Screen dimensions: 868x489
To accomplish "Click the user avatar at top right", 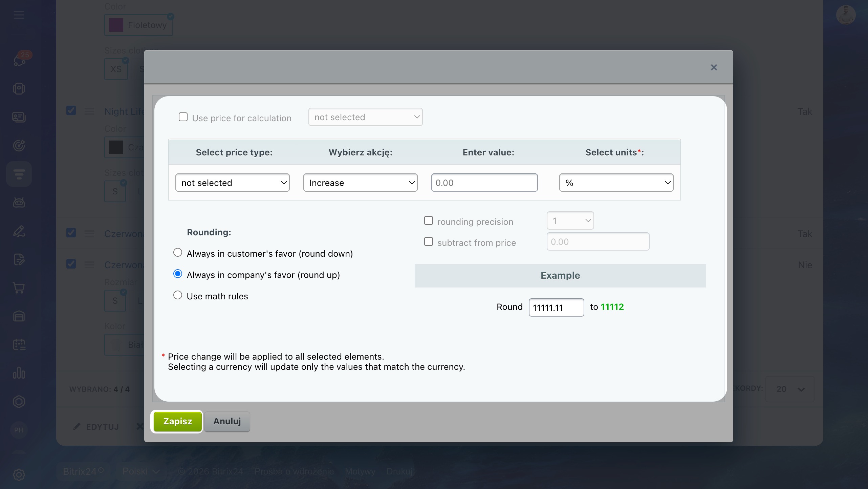I will point(846,15).
